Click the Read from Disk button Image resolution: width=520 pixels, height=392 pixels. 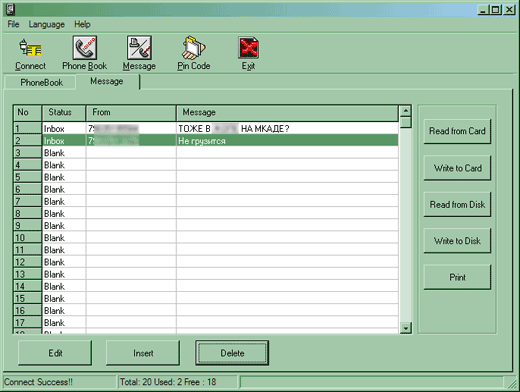457,204
